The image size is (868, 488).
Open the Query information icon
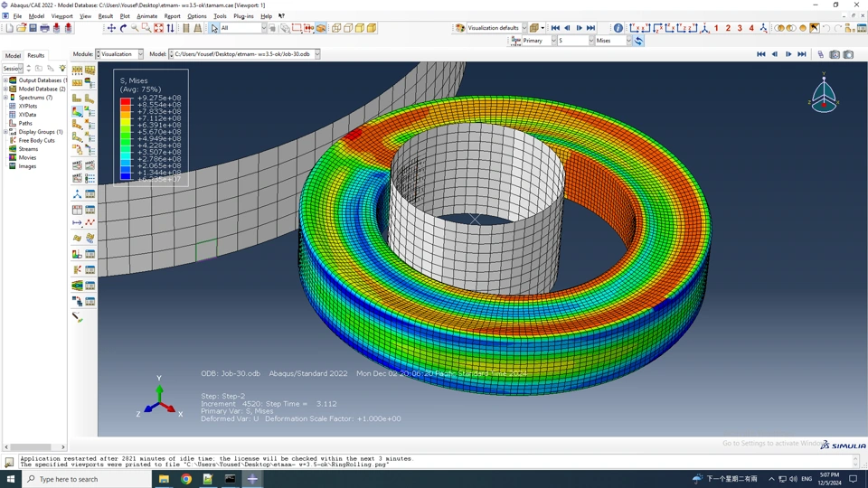click(x=618, y=28)
